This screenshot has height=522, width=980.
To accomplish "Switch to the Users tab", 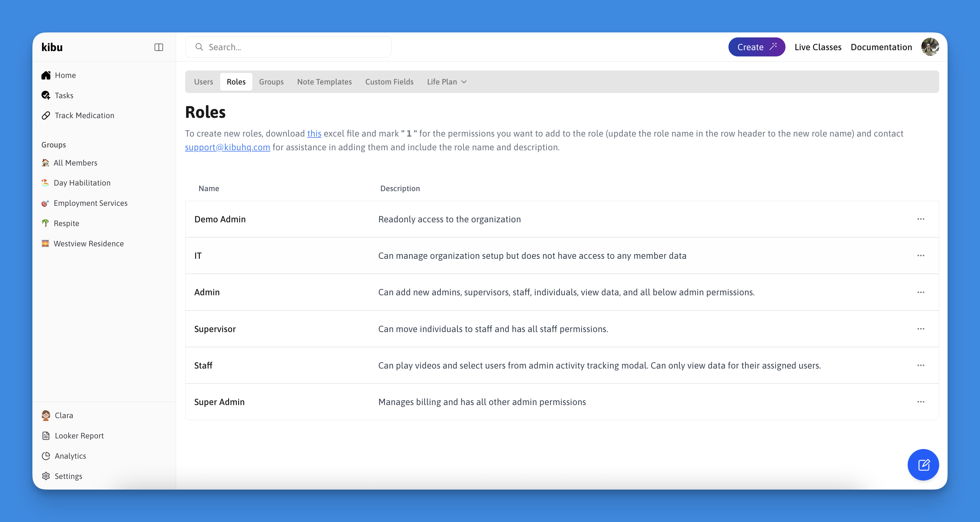I will coord(203,82).
